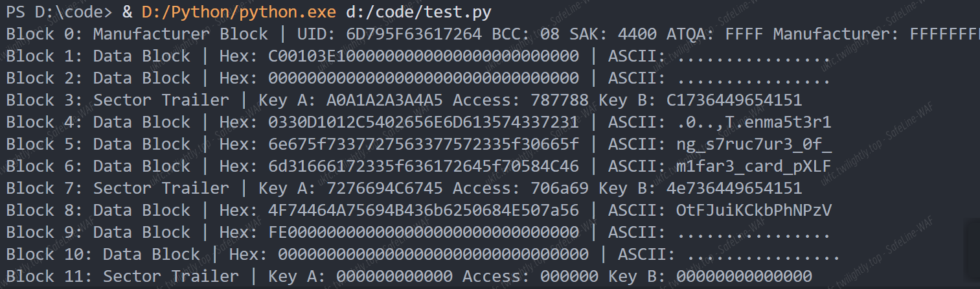This screenshot has height=289, width=980.
Task: Select Block 6 hex value starting with 6d316661
Action: (424, 167)
